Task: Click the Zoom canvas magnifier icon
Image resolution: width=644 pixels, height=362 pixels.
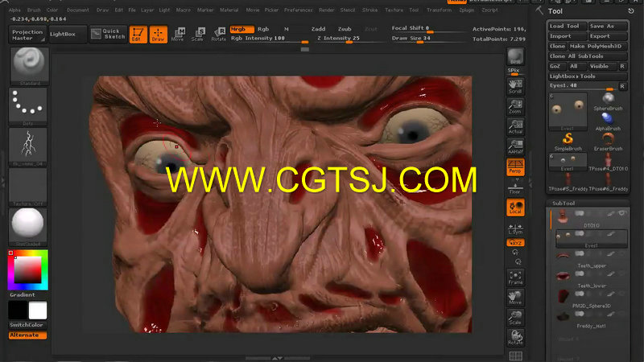Action: pyautogui.click(x=515, y=106)
